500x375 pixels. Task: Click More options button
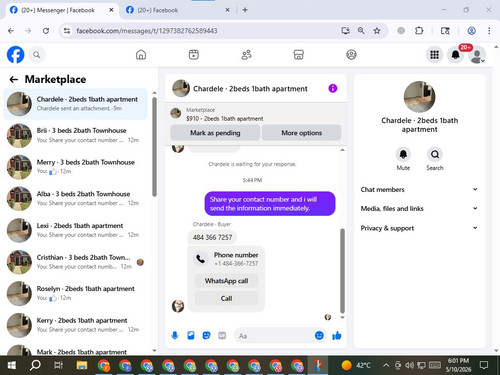[302, 133]
